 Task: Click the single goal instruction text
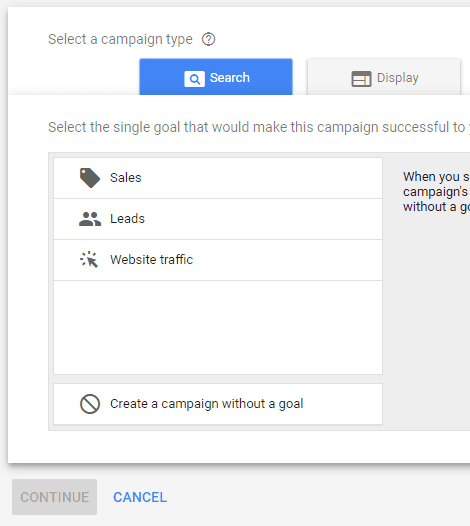(x=259, y=127)
